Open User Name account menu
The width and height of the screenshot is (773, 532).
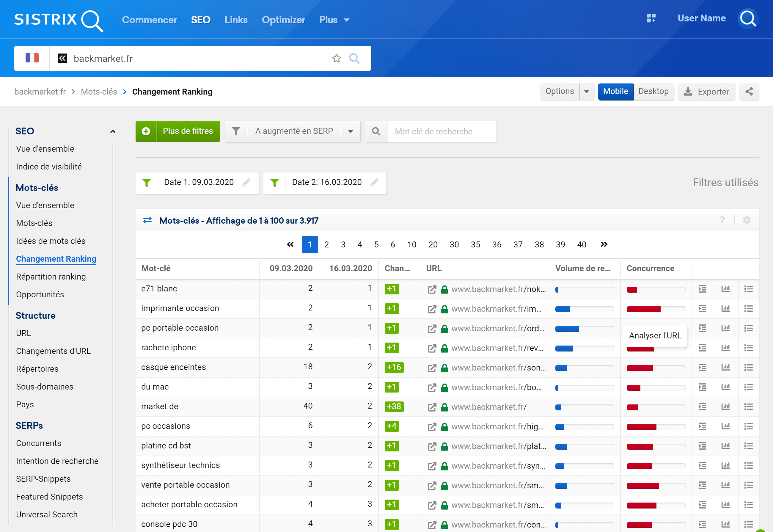coord(701,18)
